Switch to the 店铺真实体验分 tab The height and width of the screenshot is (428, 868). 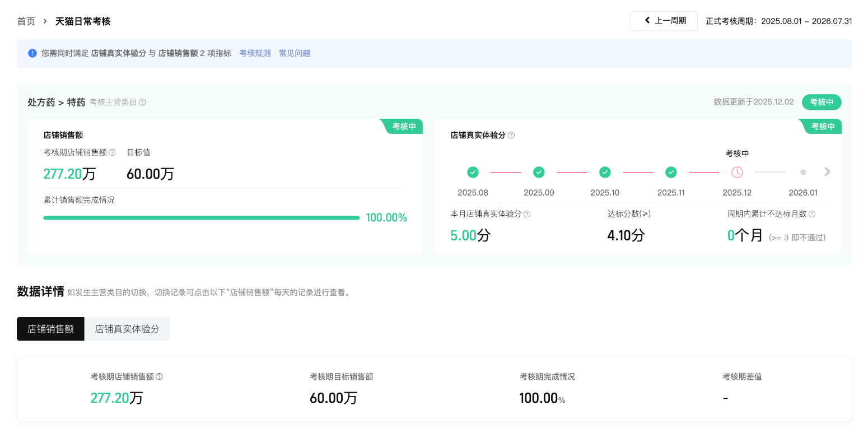click(127, 329)
